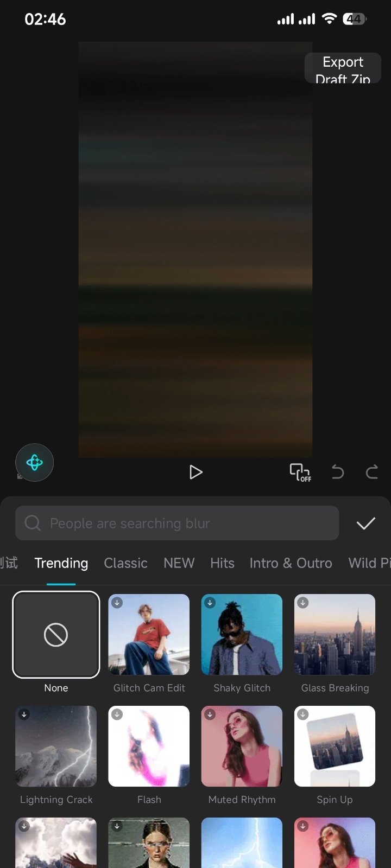
Task: Tap the Spin Up label
Action: pos(335,800)
